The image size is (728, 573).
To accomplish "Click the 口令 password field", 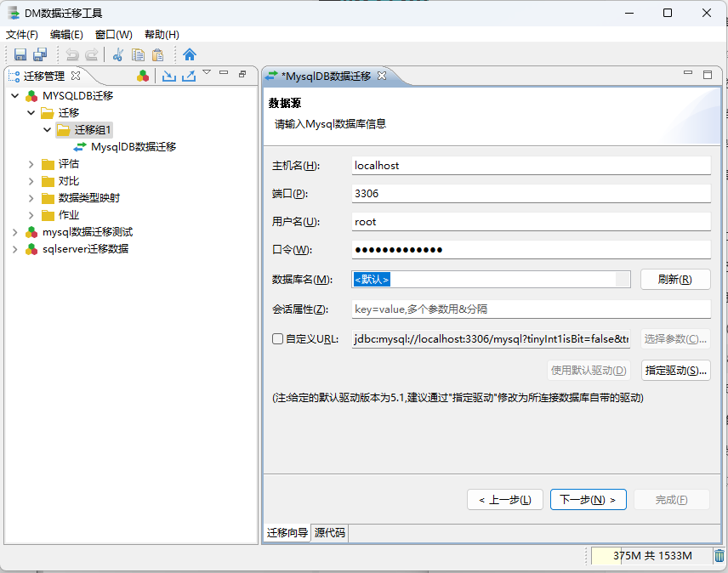I will click(532, 250).
